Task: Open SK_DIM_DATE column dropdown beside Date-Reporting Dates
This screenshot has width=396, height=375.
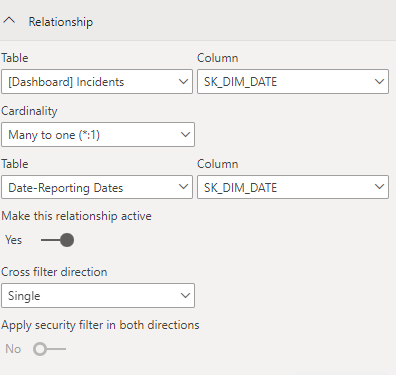Action: click(x=293, y=187)
